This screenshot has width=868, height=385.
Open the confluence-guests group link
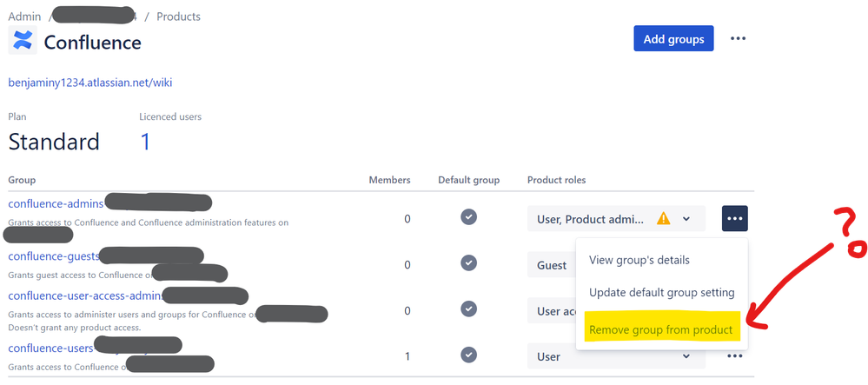[54, 256]
